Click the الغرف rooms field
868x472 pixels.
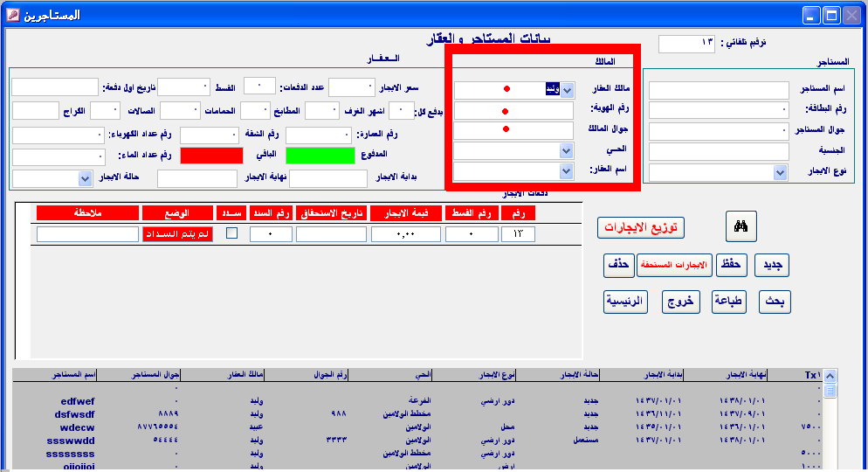(x=321, y=111)
